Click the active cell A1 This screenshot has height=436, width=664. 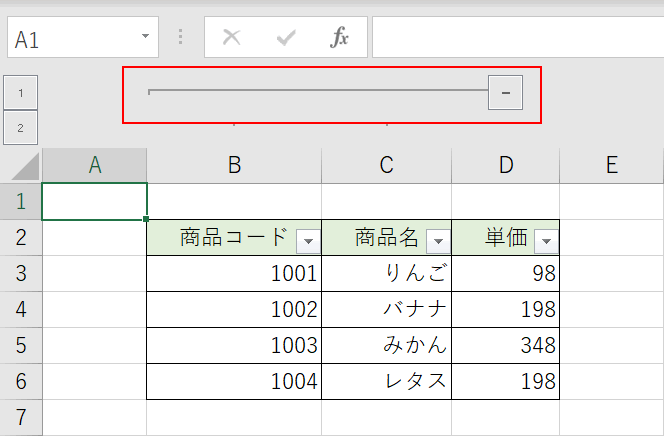(x=94, y=201)
